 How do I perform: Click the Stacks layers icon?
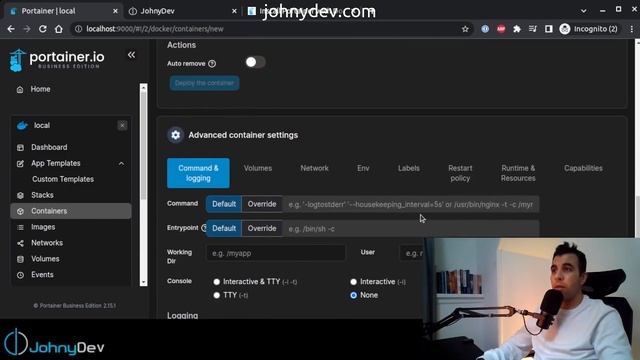coord(20,195)
